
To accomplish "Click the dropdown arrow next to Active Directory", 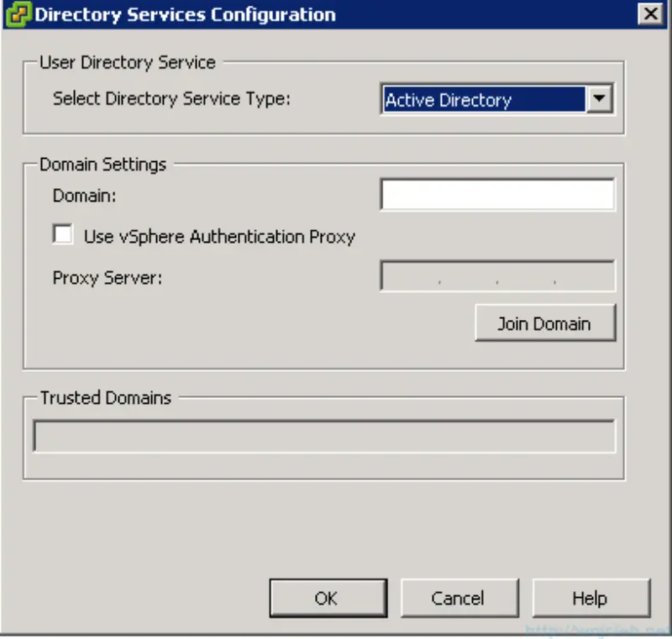I will tap(600, 99).
